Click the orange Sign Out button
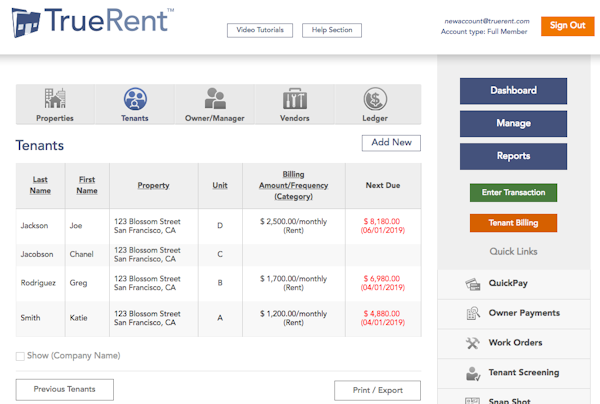Screen dimensions: 600x404 [x=567, y=26]
